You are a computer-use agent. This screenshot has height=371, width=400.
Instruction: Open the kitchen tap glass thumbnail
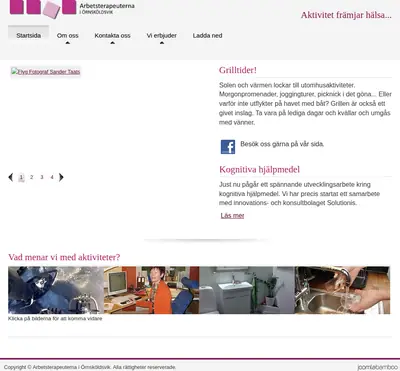tap(342, 290)
